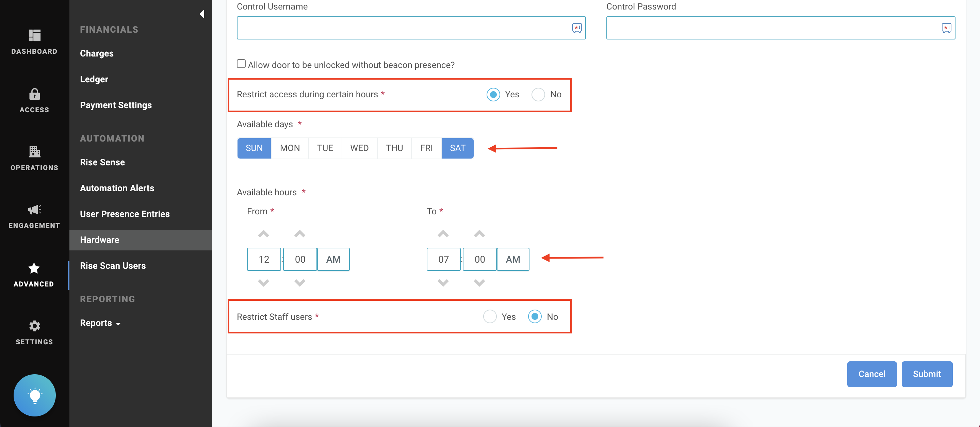The height and width of the screenshot is (427, 980).
Task: Click password manager icon in Control Username
Action: pyautogui.click(x=577, y=28)
